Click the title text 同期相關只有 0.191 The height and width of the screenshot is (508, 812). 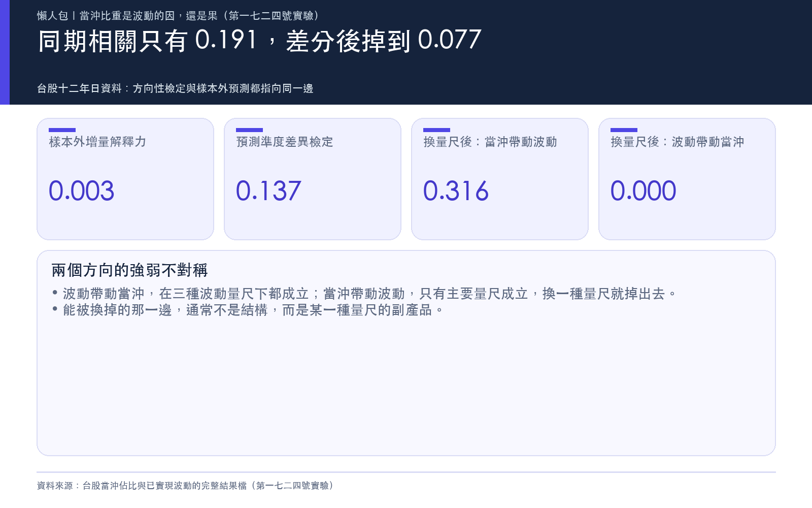(148, 41)
